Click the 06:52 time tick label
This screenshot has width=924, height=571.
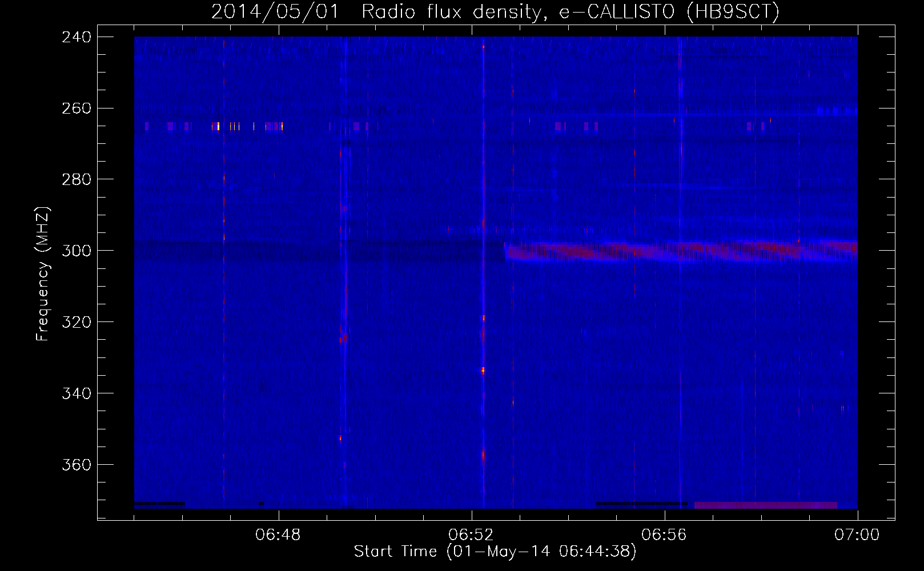coord(472,535)
